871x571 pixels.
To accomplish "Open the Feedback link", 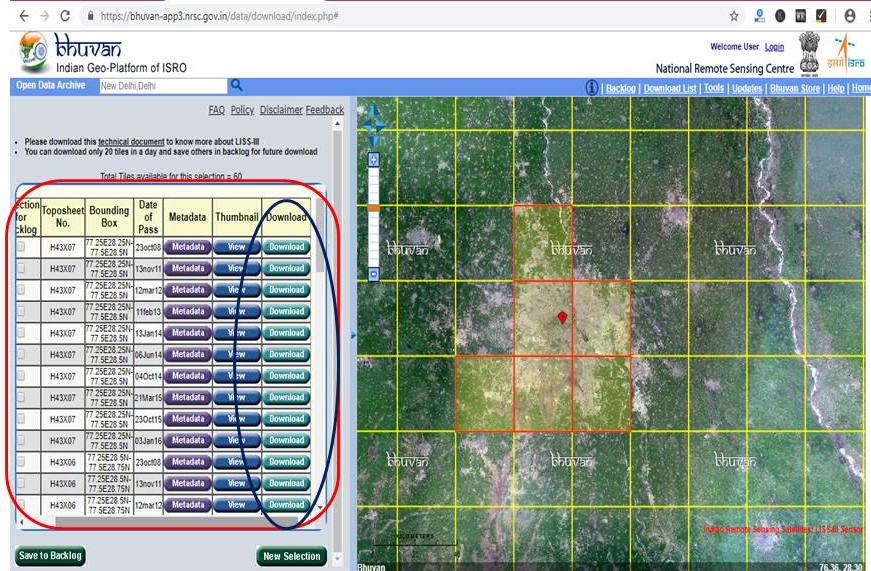I will coord(325,110).
